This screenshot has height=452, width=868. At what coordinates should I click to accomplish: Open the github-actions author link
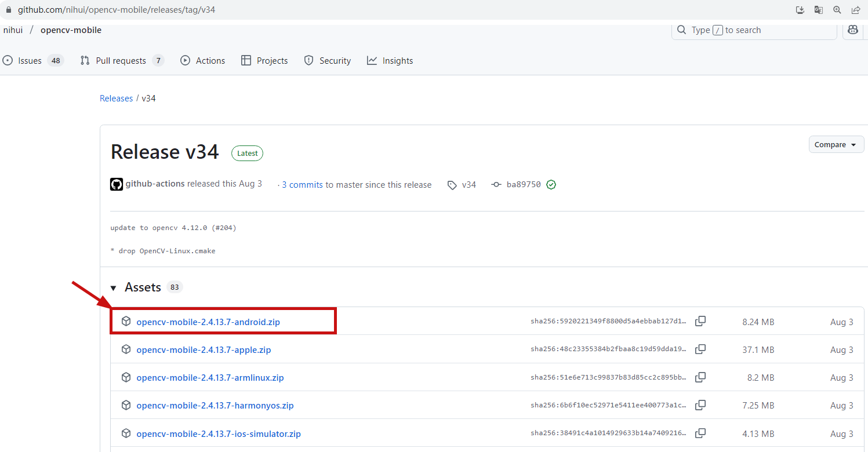coord(155,184)
